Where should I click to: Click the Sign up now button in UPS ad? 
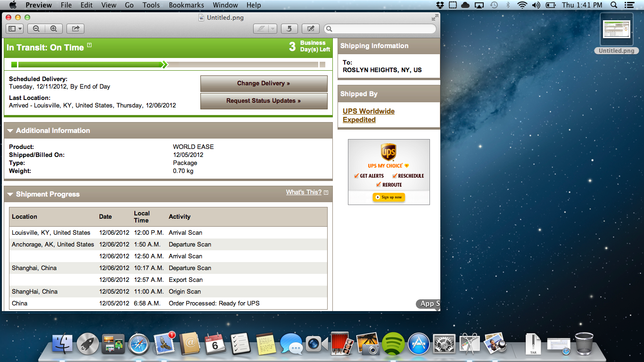point(389,197)
